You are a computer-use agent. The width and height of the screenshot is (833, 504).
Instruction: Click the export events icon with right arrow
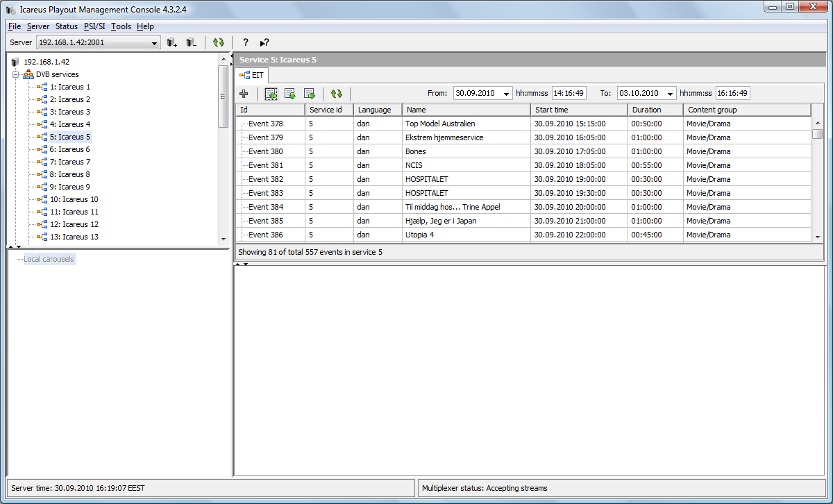(x=310, y=94)
